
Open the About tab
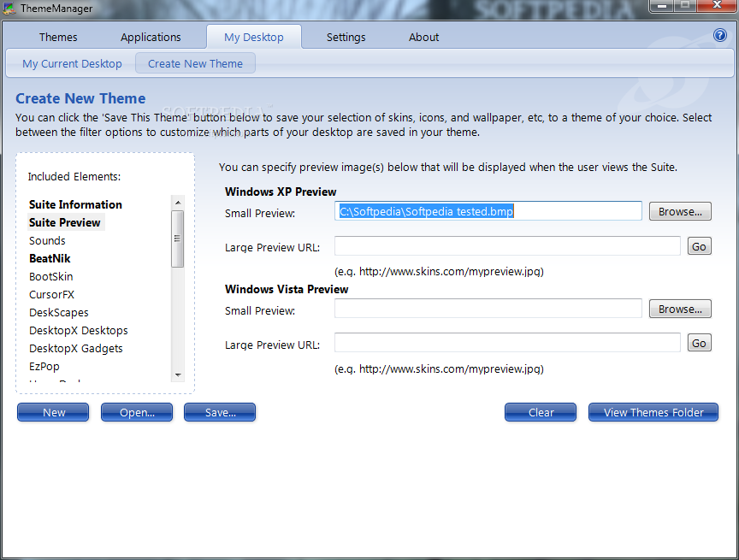423,38
